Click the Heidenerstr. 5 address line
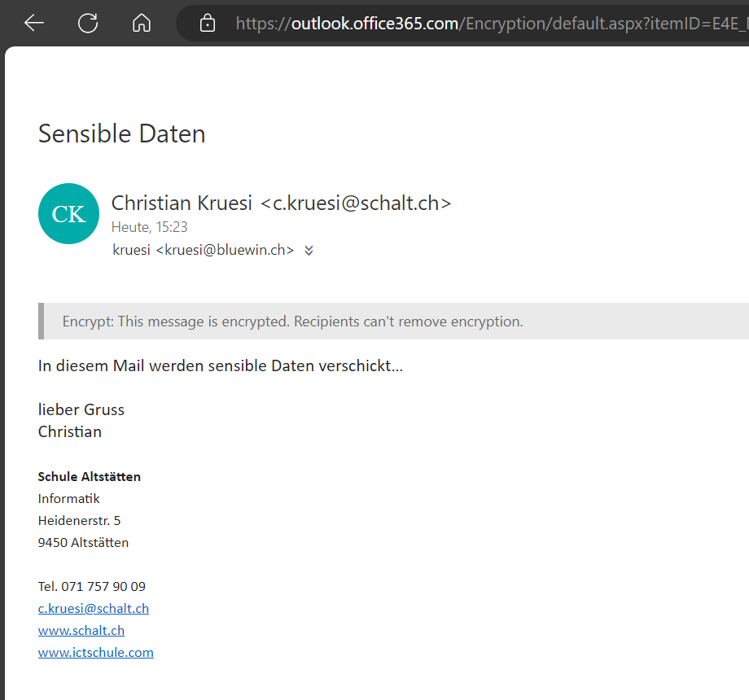 click(x=79, y=520)
